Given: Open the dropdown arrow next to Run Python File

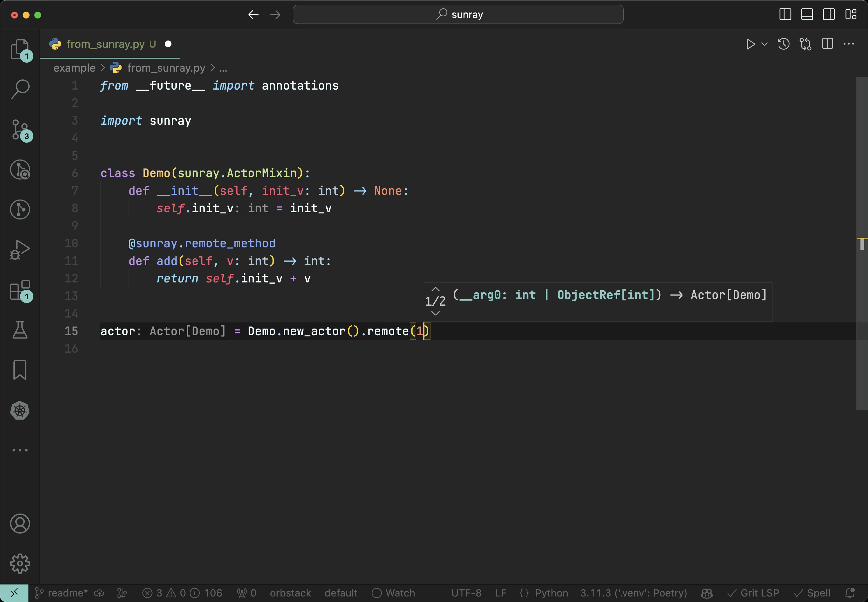Looking at the screenshot, I should pos(764,44).
